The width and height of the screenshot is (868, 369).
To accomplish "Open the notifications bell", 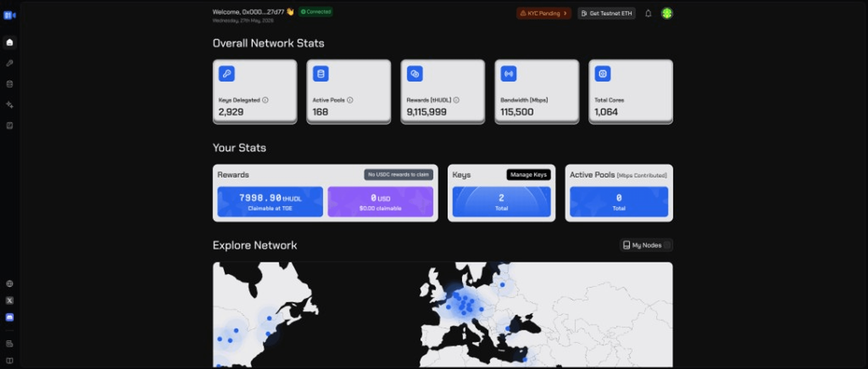I will pyautogui.click(x=648, y=14).
